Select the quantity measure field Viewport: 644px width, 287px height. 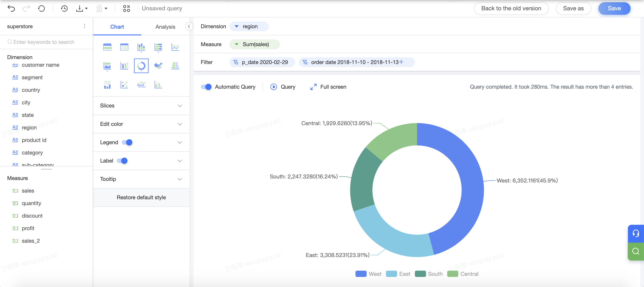click(x=31, y=203)
